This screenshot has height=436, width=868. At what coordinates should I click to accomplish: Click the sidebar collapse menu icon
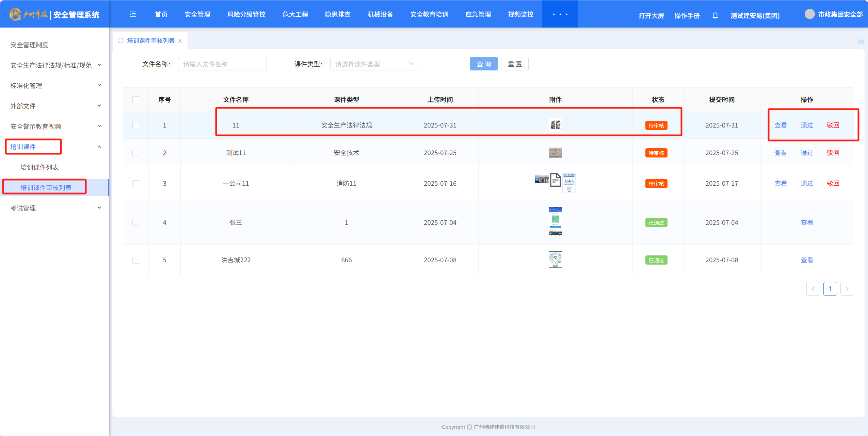(133, 14)
